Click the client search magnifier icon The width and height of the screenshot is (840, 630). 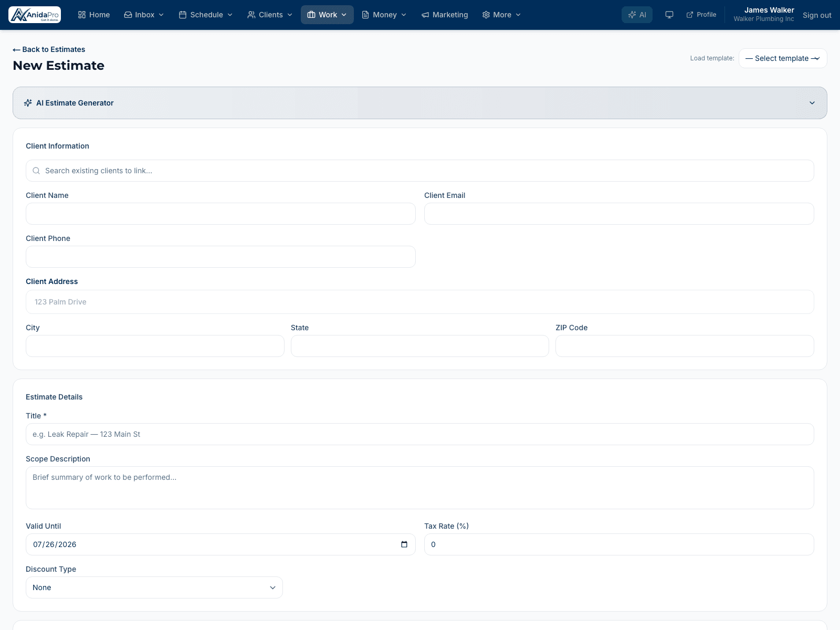click(36, 171)
